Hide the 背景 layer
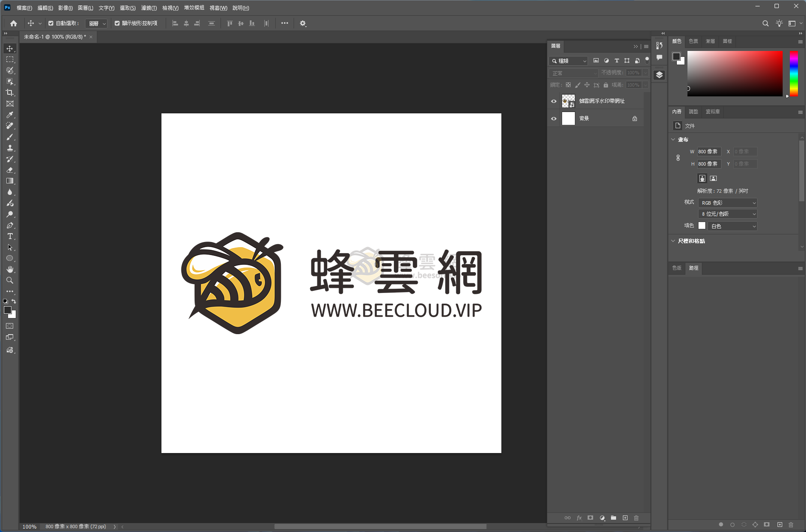 click(554, 118)
